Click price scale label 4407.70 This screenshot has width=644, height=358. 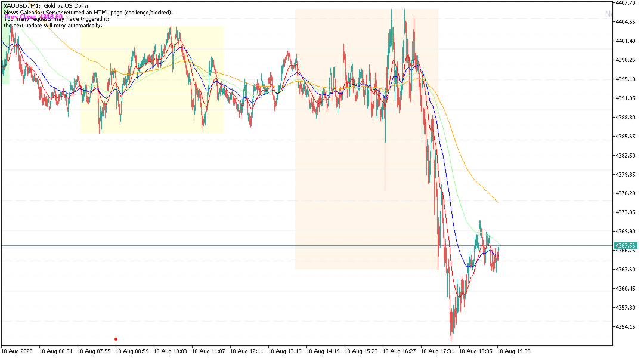coord(625,3)
